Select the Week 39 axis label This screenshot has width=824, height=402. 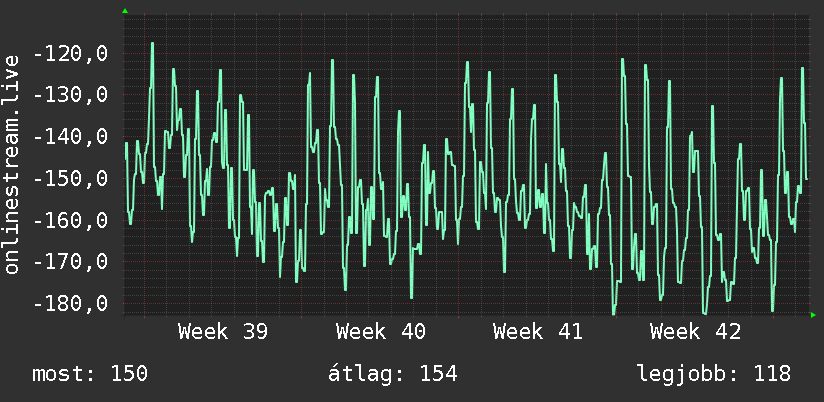[223, 332]
